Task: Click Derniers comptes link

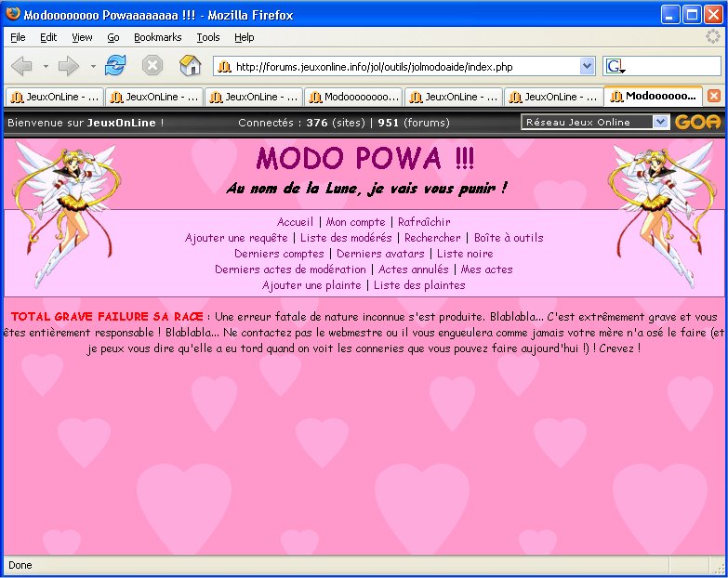Action: tap(279, 254)
